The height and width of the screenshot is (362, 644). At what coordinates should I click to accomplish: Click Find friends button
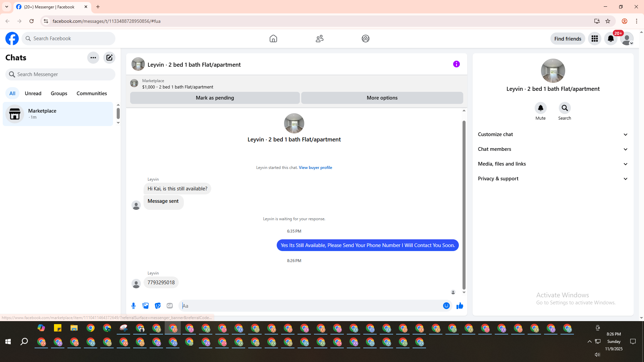(x=568, y=39)
